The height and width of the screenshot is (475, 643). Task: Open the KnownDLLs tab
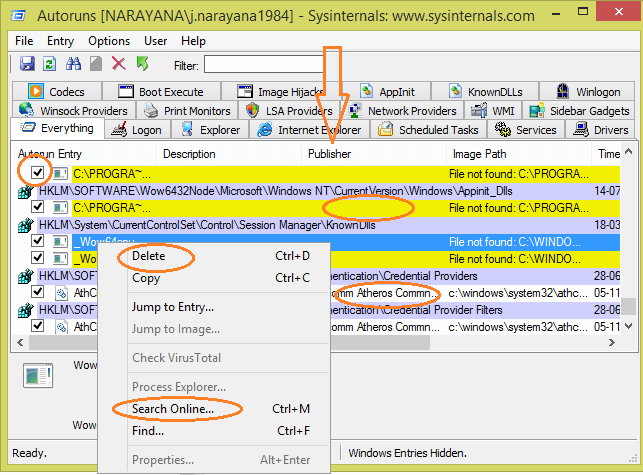pyautogui.click(x=485, y=91)
